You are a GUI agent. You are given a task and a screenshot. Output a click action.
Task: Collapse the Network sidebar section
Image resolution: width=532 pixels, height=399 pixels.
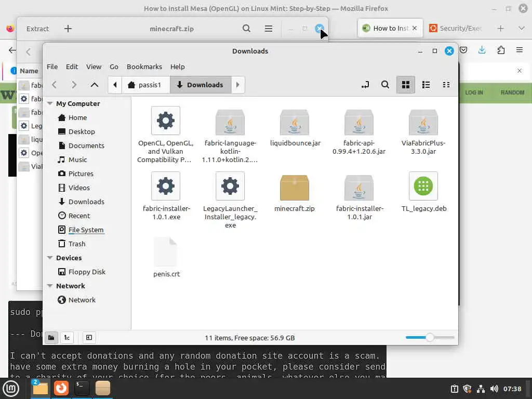(50, 286)
